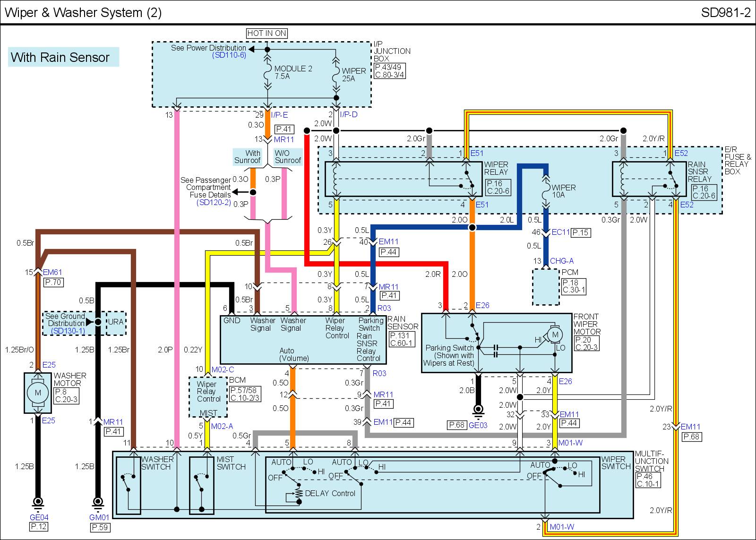Viewport: 756px width, 540px height.
Task: Click the M02-A connector label
Action: pos(222,426)
